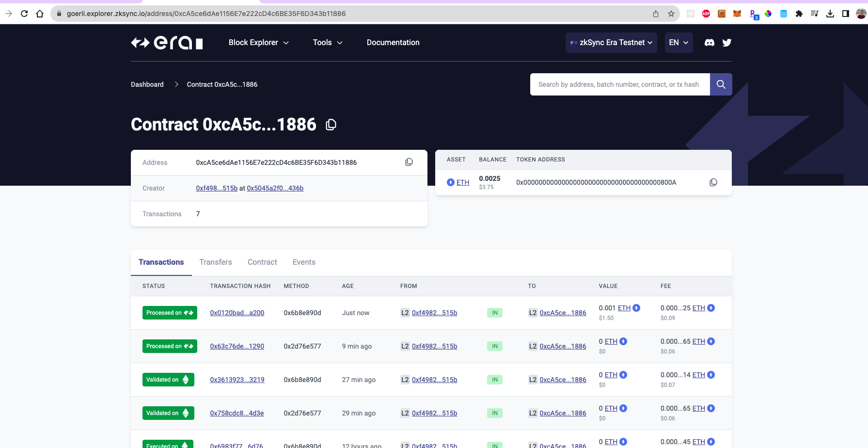Open creator address 0xf498...515b
The image size is (868, 448).
(217, 188)
